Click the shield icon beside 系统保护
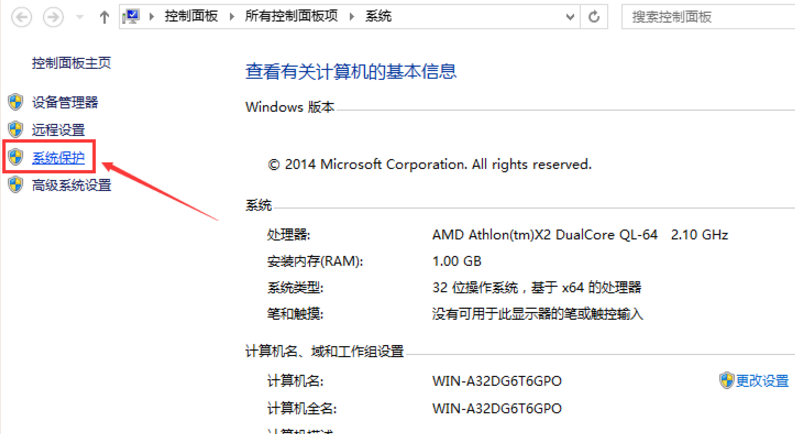795x434 pixels. coord(15,157)
